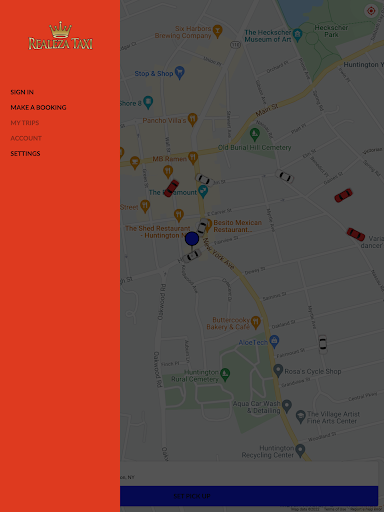Viewport: 384px width, 512px height.
Task: Tap the Stop & Shop map marker
Action: [180, 72]
